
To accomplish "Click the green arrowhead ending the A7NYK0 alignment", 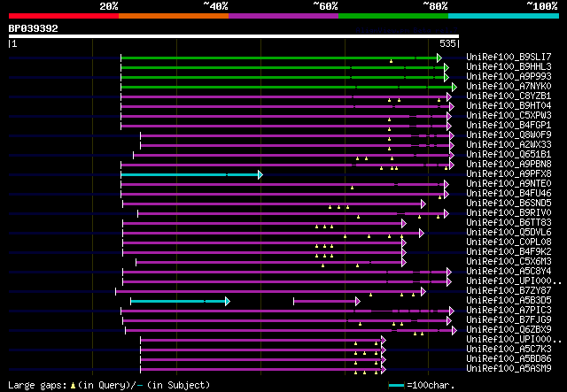I will (x=454, y=87).
